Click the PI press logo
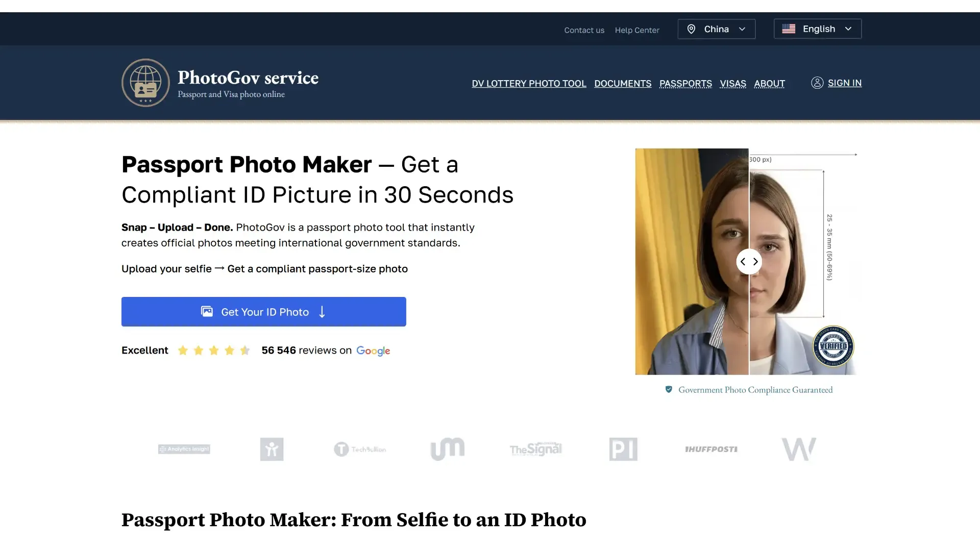Image resolution: width=980 pixels, height=551 pixels. (623, 449)
